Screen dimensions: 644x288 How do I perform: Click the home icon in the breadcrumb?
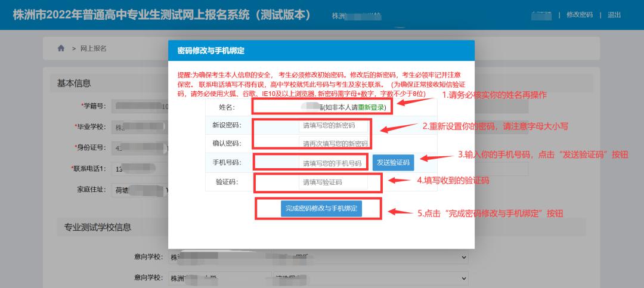coord(61,48)
